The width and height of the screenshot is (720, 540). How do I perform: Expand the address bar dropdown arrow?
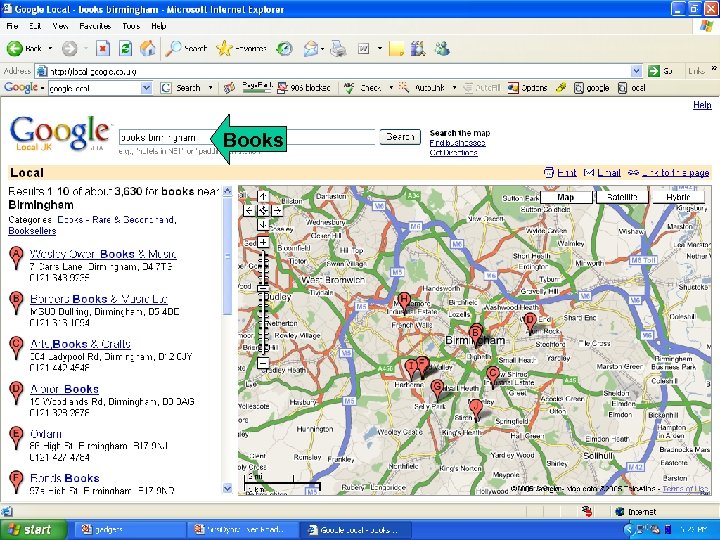tap(636, 71)
